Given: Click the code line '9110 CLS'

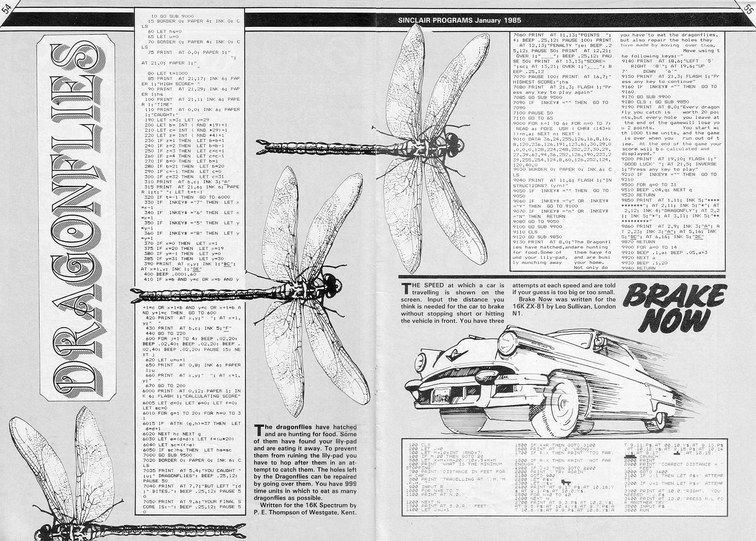Looking at the screenshot, I should (525, 232).
